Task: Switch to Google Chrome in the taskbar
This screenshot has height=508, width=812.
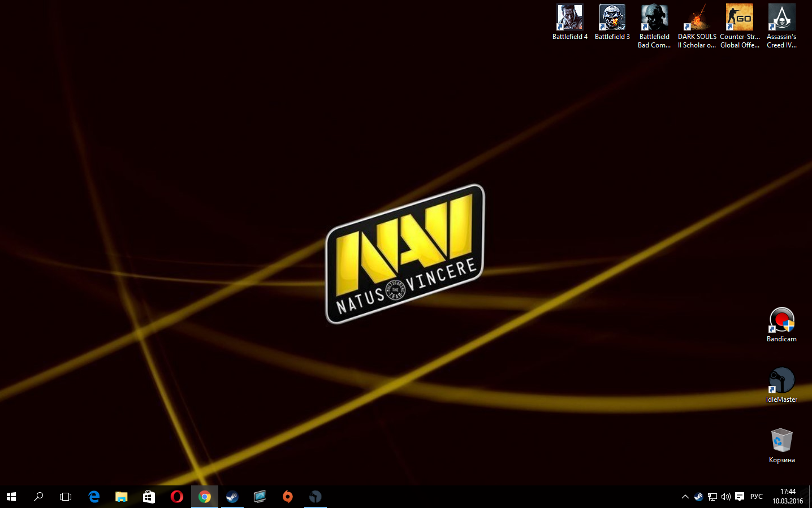Action: [x=205, y=497]
